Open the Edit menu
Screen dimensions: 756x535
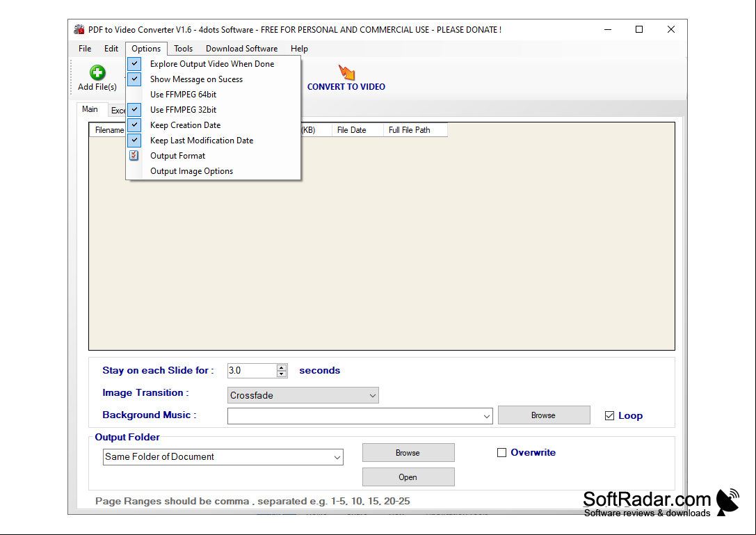tap(111, 49)
